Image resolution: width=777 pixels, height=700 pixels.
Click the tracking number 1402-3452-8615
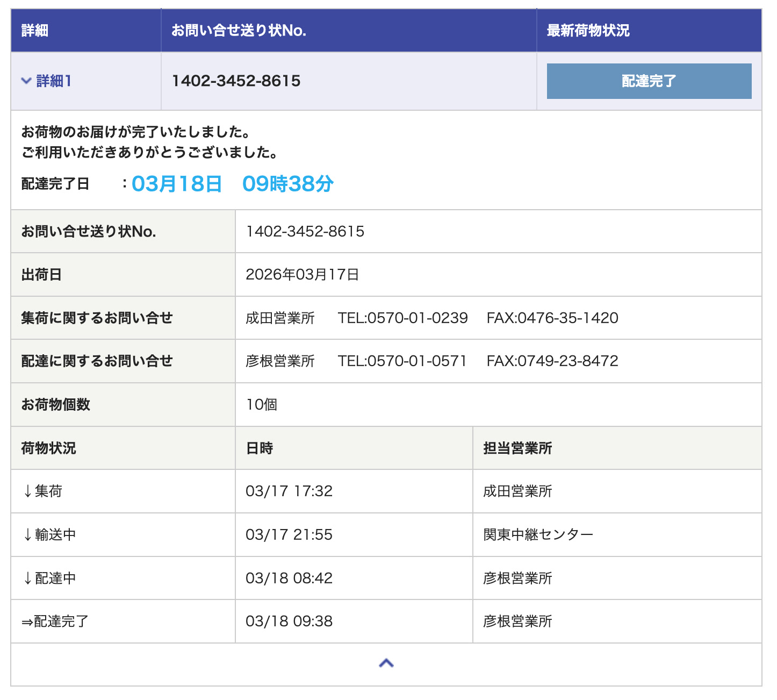236,81
